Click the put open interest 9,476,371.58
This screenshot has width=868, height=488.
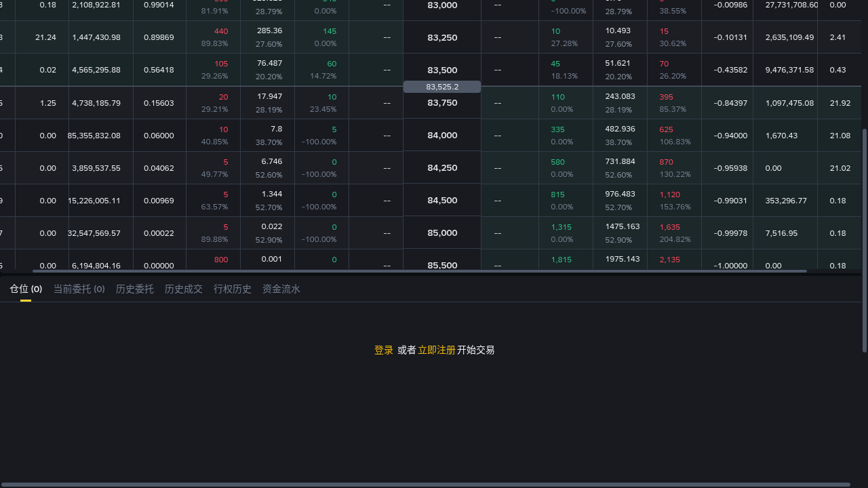click(789, 70)
